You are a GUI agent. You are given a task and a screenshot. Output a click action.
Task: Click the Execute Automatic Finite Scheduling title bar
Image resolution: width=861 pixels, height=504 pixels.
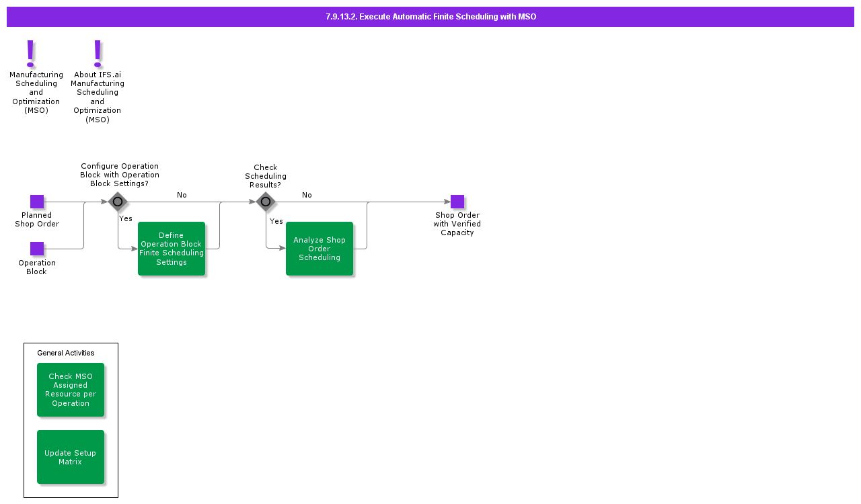pos(430,17)
